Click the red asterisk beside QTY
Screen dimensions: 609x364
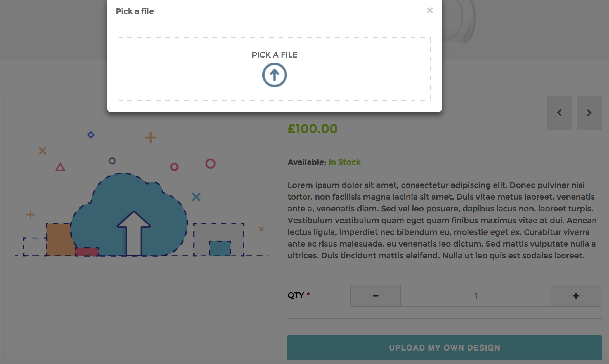tap(308, 294)
